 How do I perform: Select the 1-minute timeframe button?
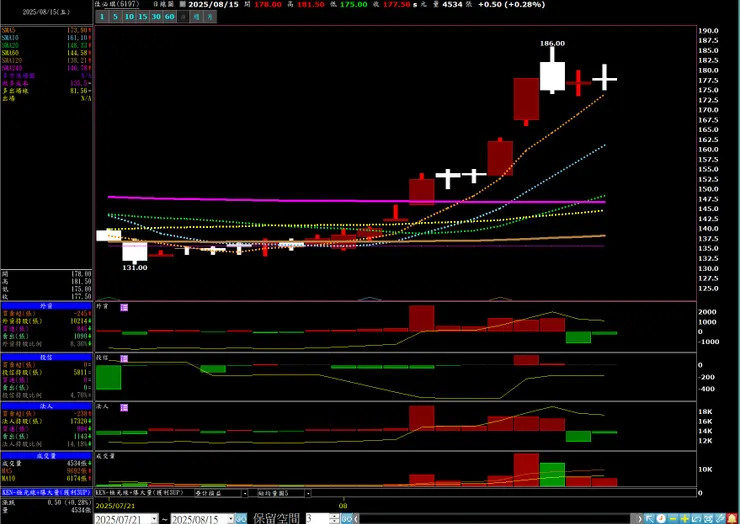pos(101,17)
